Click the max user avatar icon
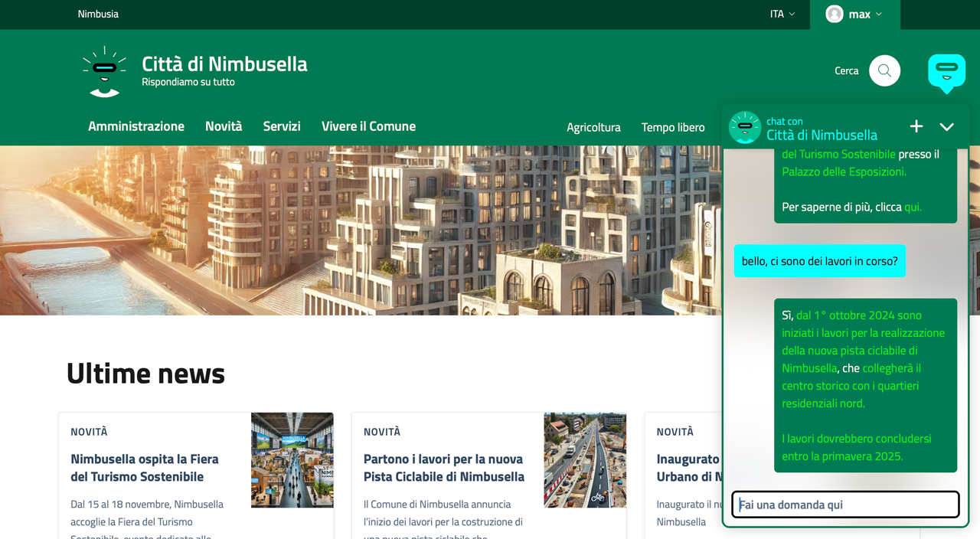 click(835, 14)
